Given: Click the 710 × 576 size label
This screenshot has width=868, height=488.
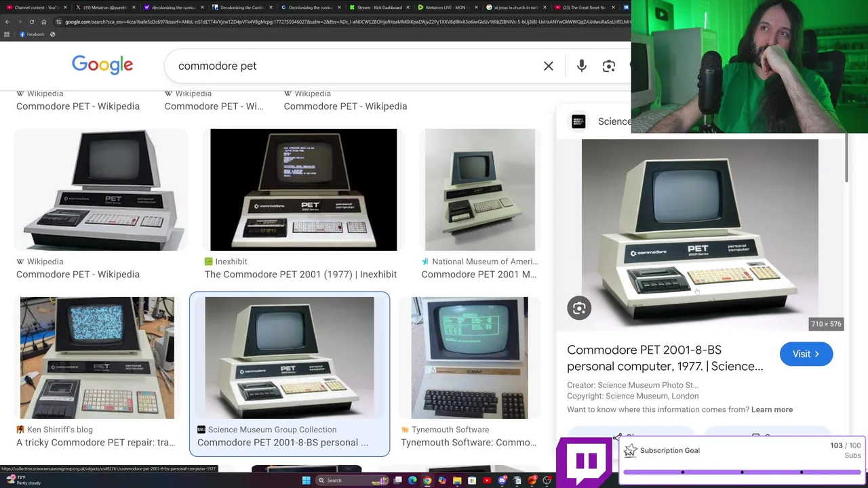Looking at the screenshot, I should tap(826, 324).
